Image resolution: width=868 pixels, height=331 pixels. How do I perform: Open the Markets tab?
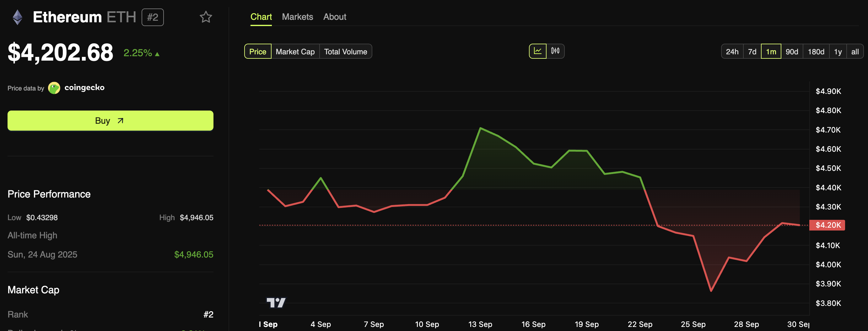pos(297,17)
